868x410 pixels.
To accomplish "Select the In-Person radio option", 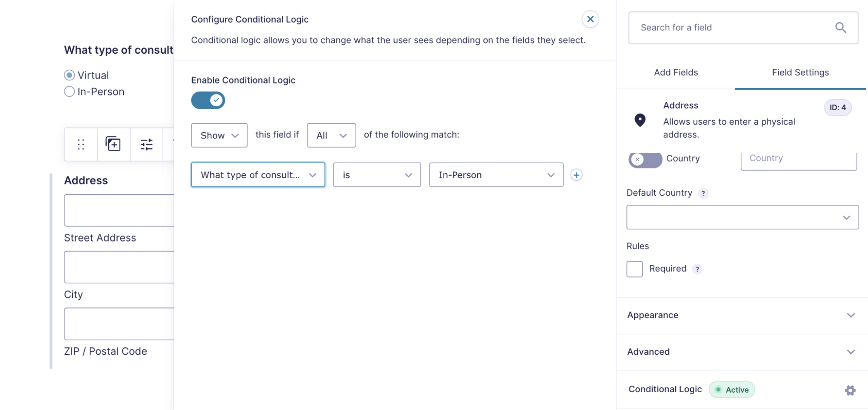I will tap(69, 92).
